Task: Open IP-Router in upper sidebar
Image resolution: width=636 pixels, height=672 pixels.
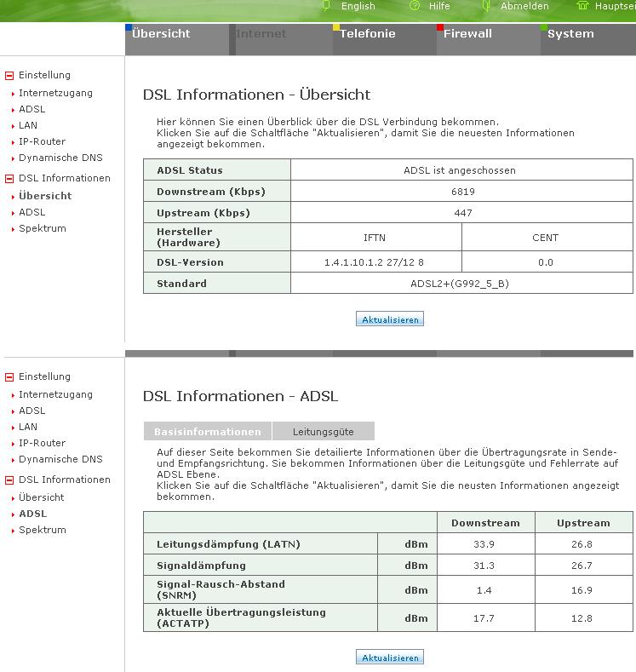Action: (42, 141)
